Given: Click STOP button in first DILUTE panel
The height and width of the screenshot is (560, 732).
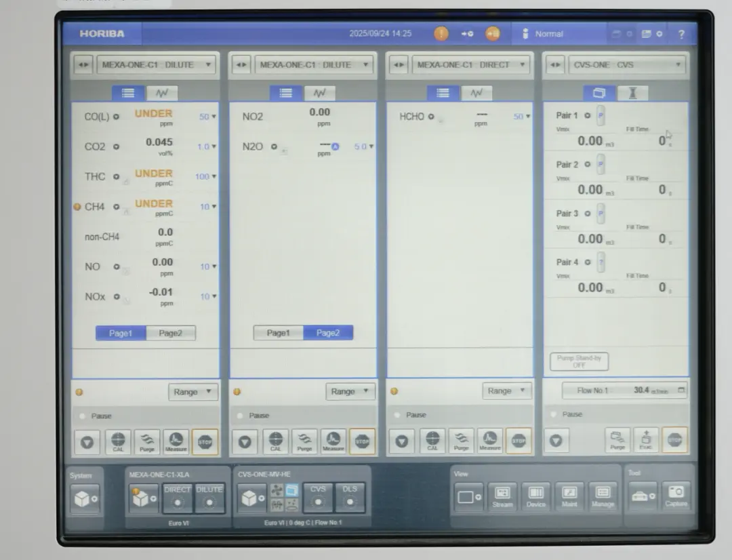Looking at the screenshot, I should [205, 442].
